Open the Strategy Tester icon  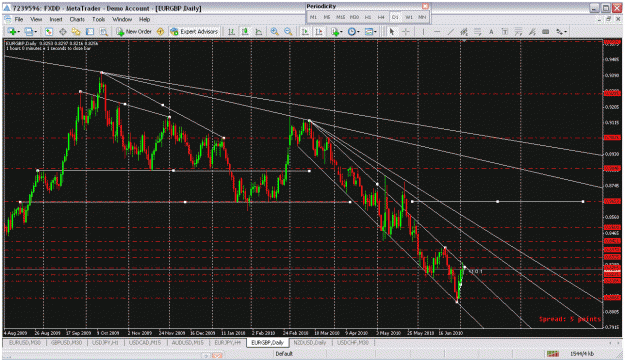pyautogui.click(x=104, y=31)
